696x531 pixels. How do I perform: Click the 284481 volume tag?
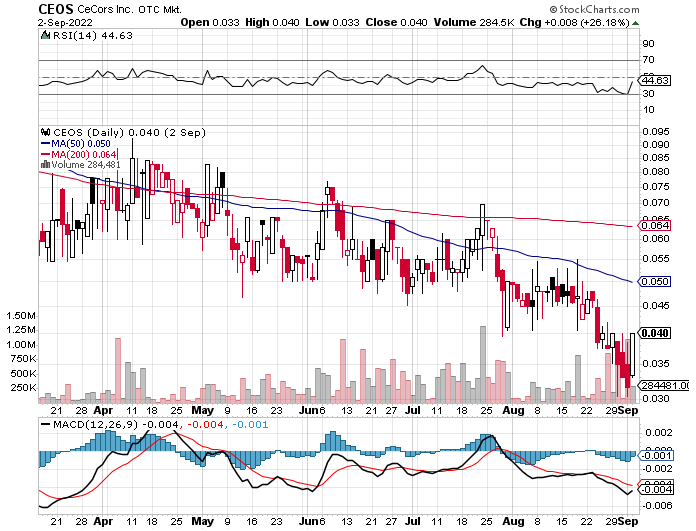664,385
